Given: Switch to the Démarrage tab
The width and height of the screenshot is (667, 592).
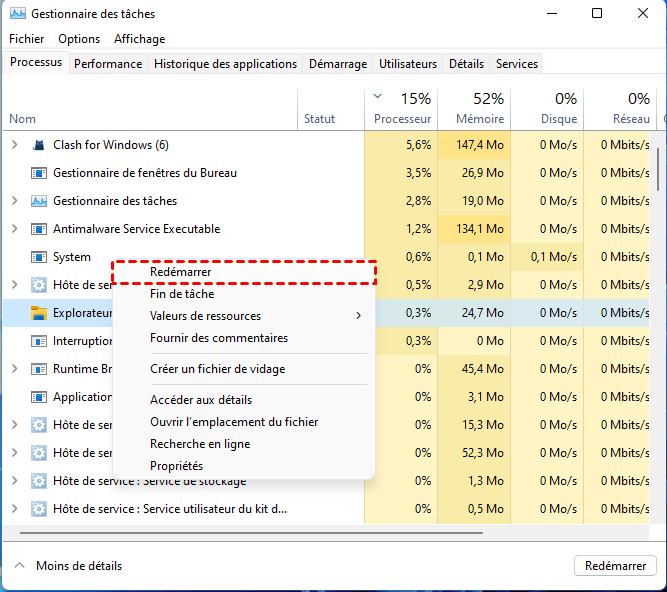Looking at the screenshot, I should (x=338, y=64).
